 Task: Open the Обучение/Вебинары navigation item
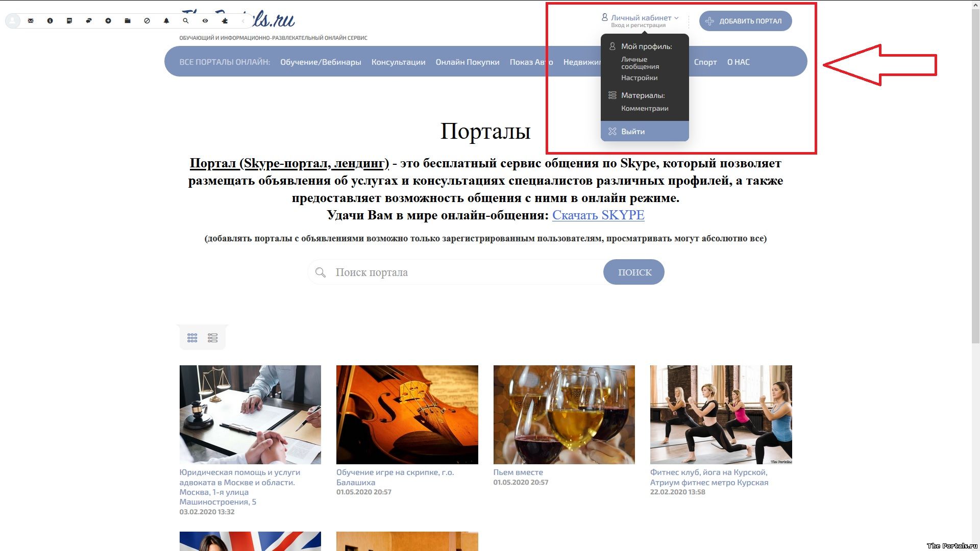[321, 62]
